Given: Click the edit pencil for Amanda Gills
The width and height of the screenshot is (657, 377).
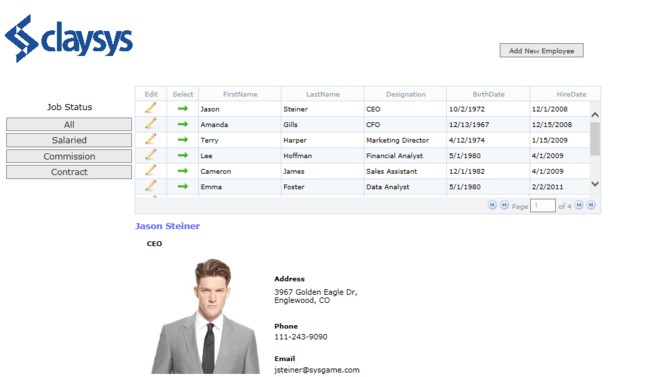Looking at the screenshot, I should point(151,124).
